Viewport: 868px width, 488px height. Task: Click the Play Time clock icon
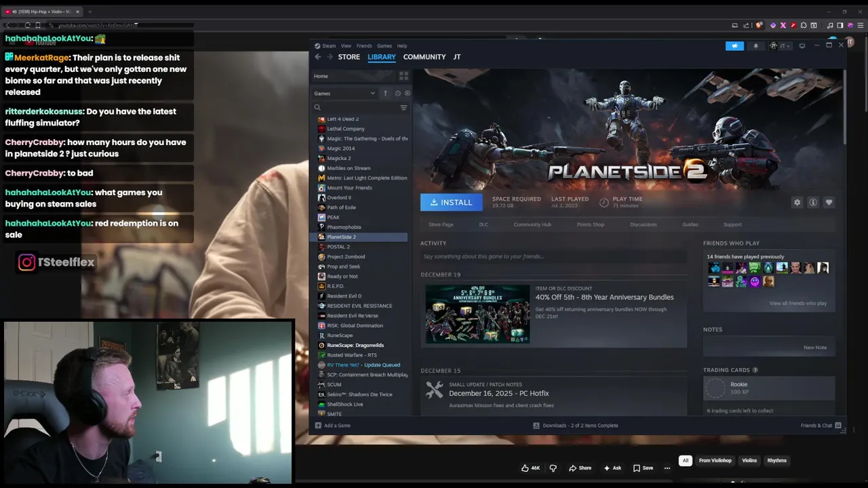point(604,202)
